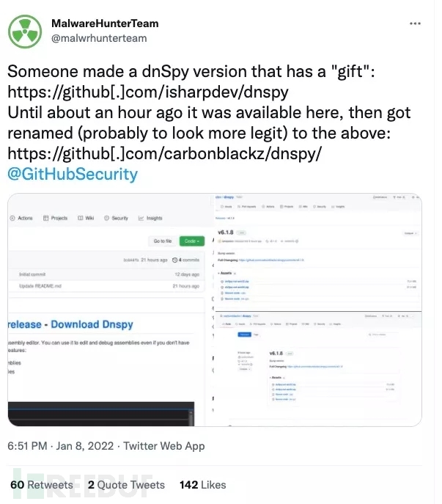Viewport: 442px width, 504px height.
Task: Open the @GitHubSecurity mention link
Action: click(x=72, y=174)
